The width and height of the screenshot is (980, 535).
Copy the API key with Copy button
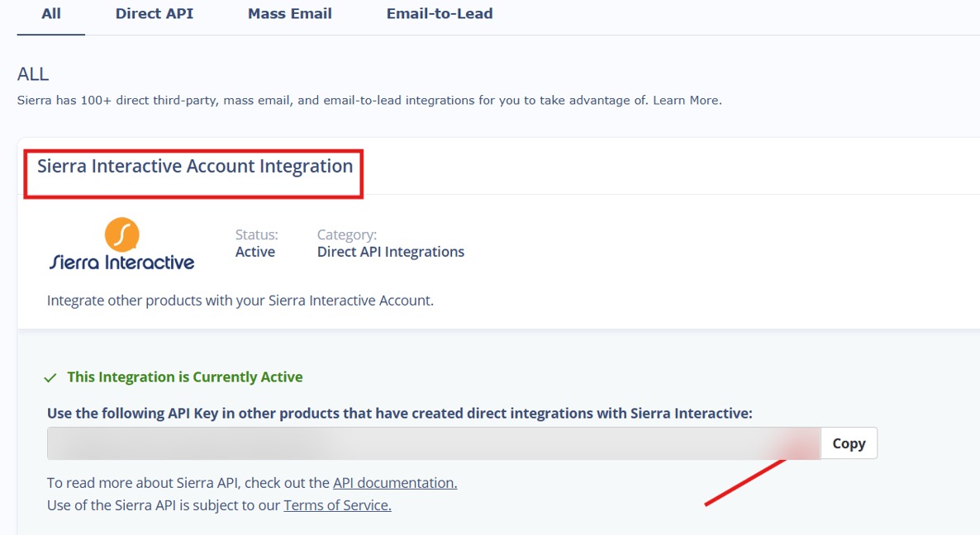tap(849, 443)
